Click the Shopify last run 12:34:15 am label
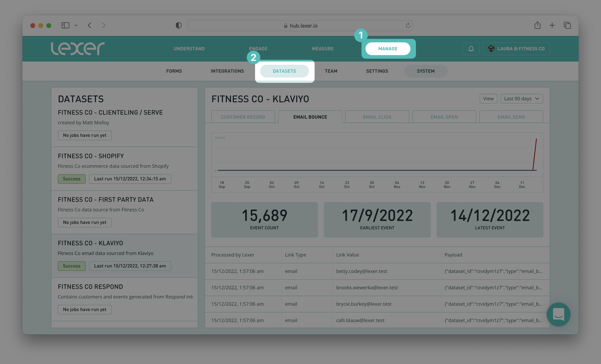The image size is (601, 364). pos(130,179)
